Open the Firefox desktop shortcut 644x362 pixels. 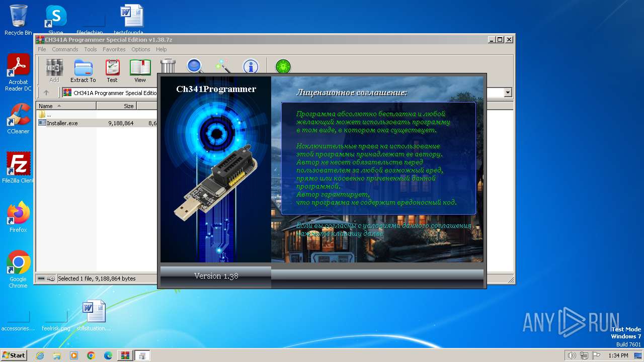coord(18,217)
